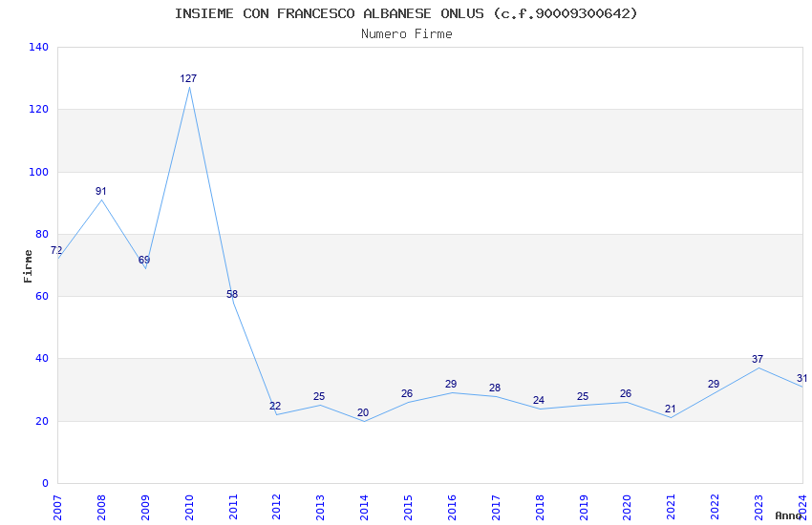The height and width of the screenshot is (525, 812).
Task: Select data label 28 for 2017
Action: pos(495,388)
